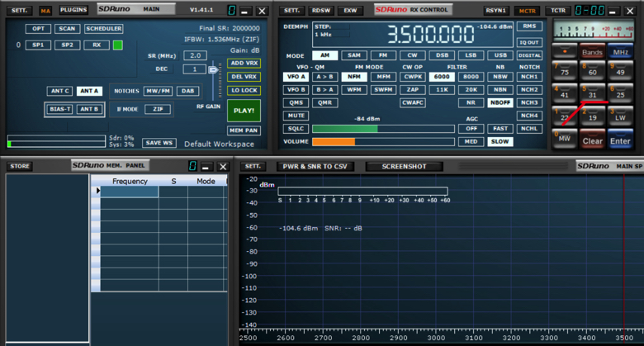Click the Clear key on the keypad
Screen dimensions: 644x346
click(x=592, y=139)
